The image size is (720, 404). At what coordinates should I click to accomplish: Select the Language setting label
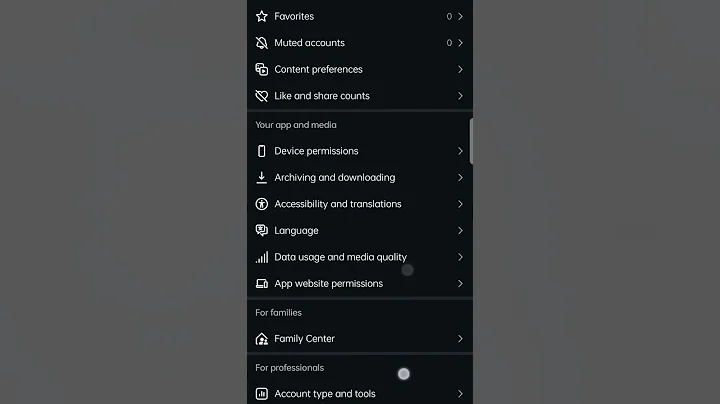pyautogui.click(x=296, y=230)
